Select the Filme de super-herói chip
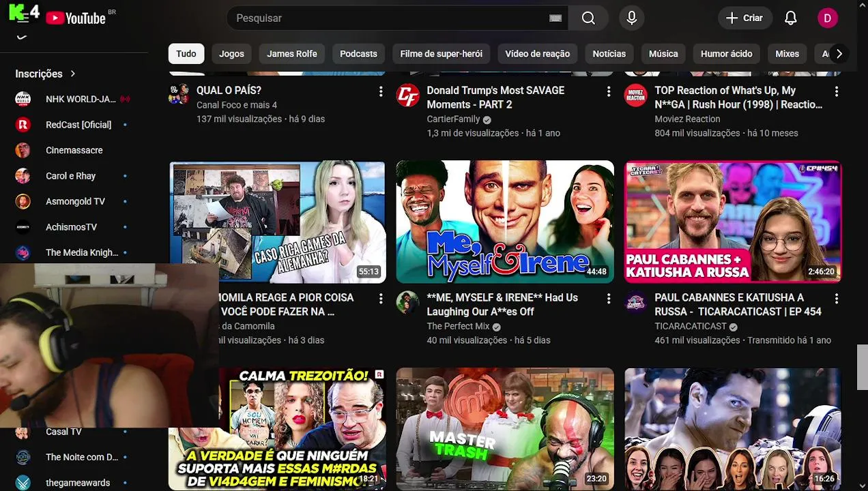The height and width of the screenshot is (491, 868). (441, 54)
